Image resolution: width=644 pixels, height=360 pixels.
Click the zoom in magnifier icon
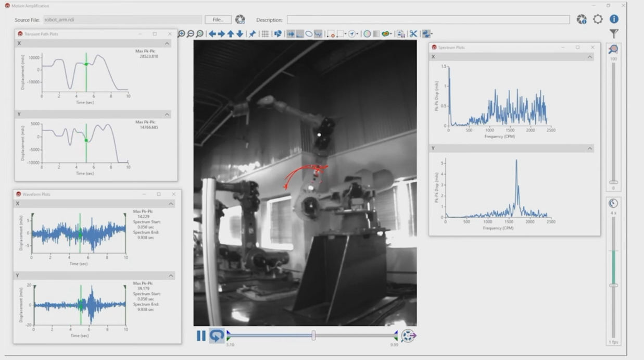click(182, 34)
